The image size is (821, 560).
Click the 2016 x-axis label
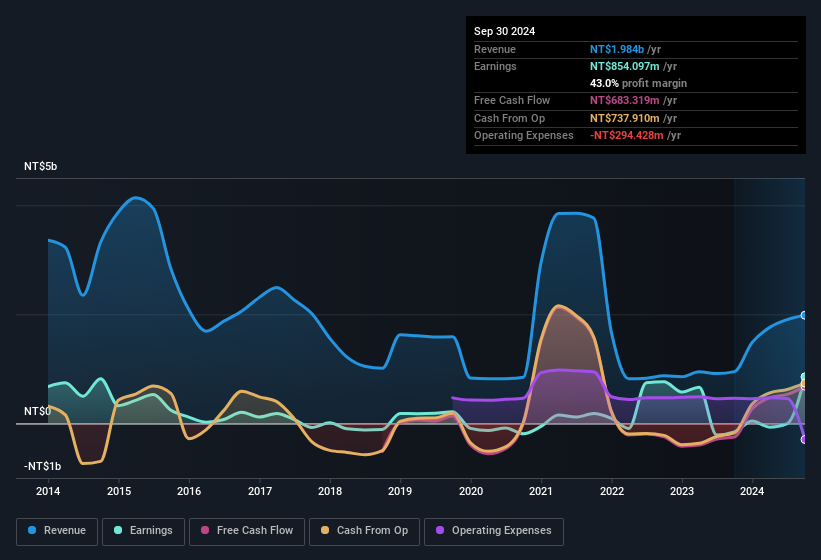[x=189, y=491]
